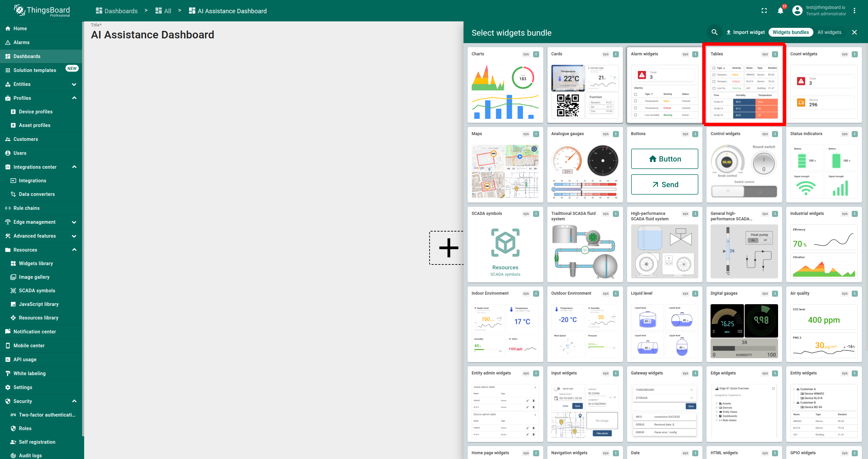Close the widgets bundle panel

click(854, 32)
